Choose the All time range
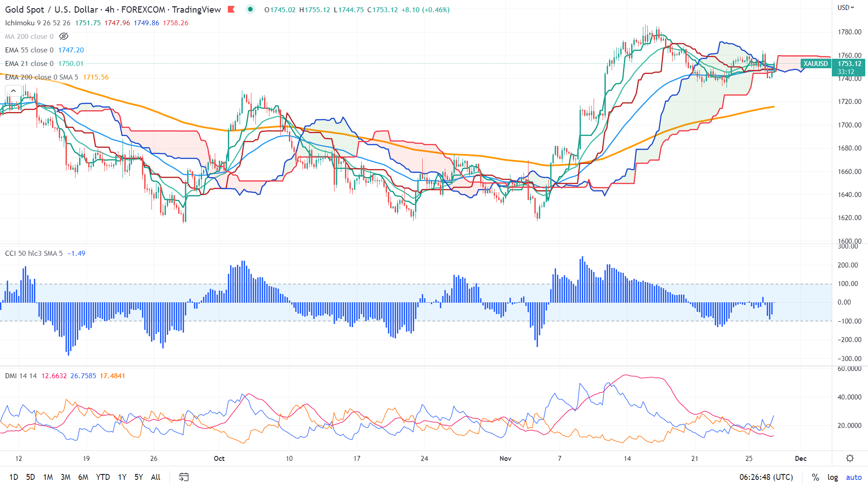868x488 pixels. 156,477
